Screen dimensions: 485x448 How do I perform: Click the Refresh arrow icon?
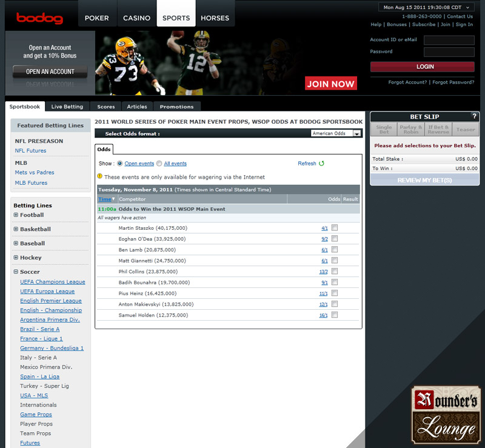pos(322,163)
